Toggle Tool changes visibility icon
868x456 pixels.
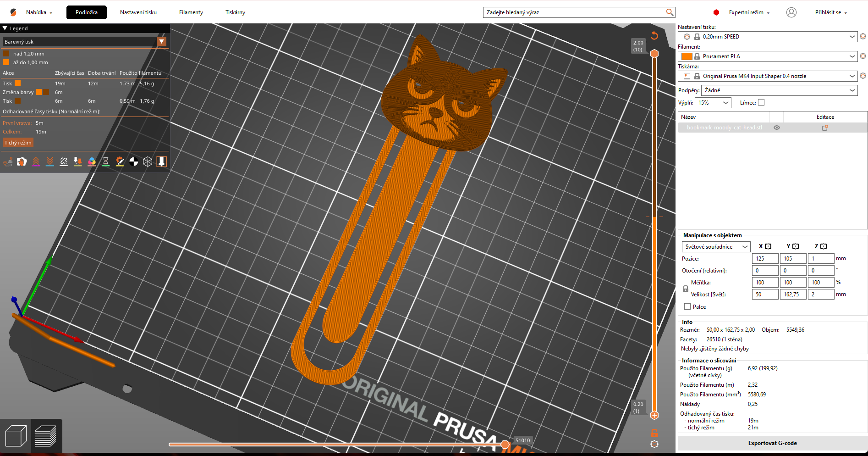click(x=78, y=161)
